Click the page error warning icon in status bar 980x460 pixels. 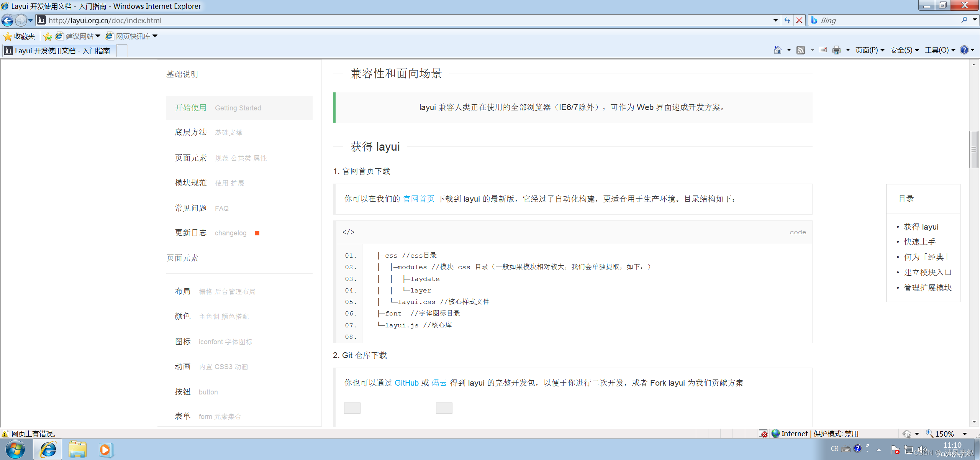[x=5, y=434]
